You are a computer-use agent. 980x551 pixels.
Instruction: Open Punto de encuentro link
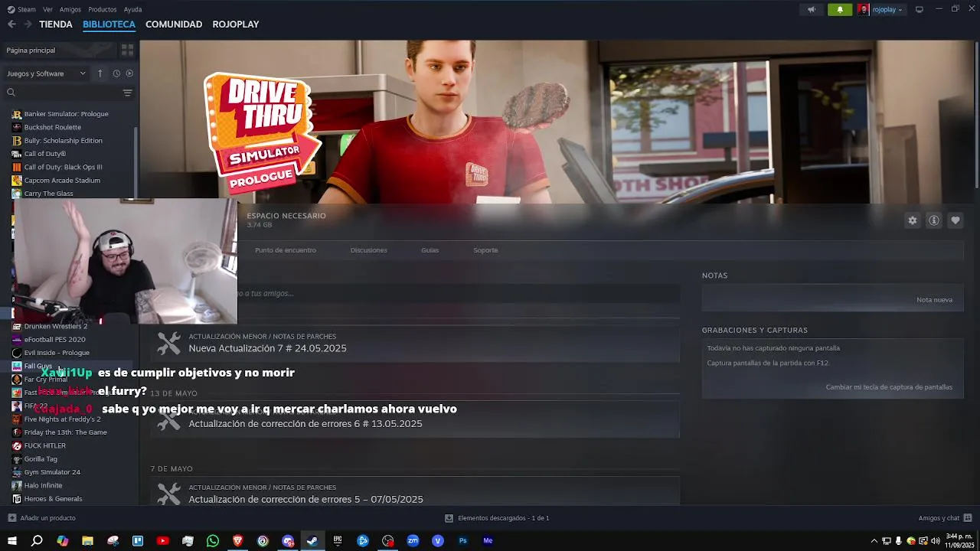(286, 250)
